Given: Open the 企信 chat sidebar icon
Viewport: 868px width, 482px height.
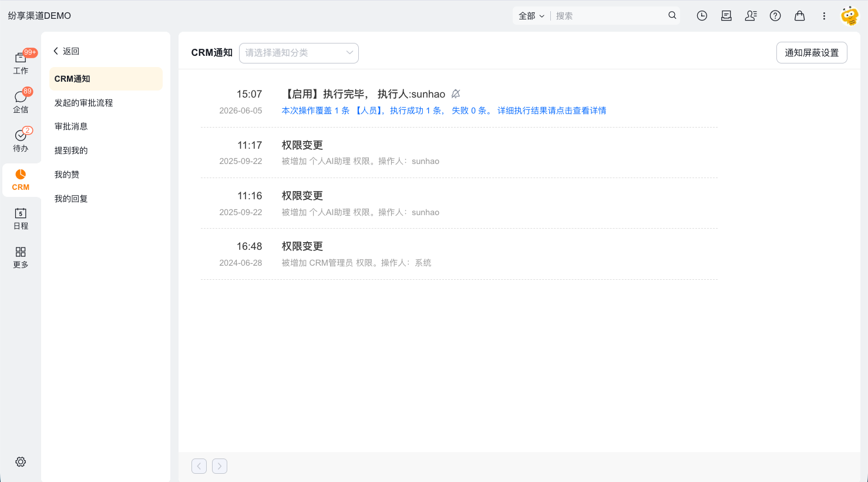Looking at the screenshot, I should (x=21, y=101).
